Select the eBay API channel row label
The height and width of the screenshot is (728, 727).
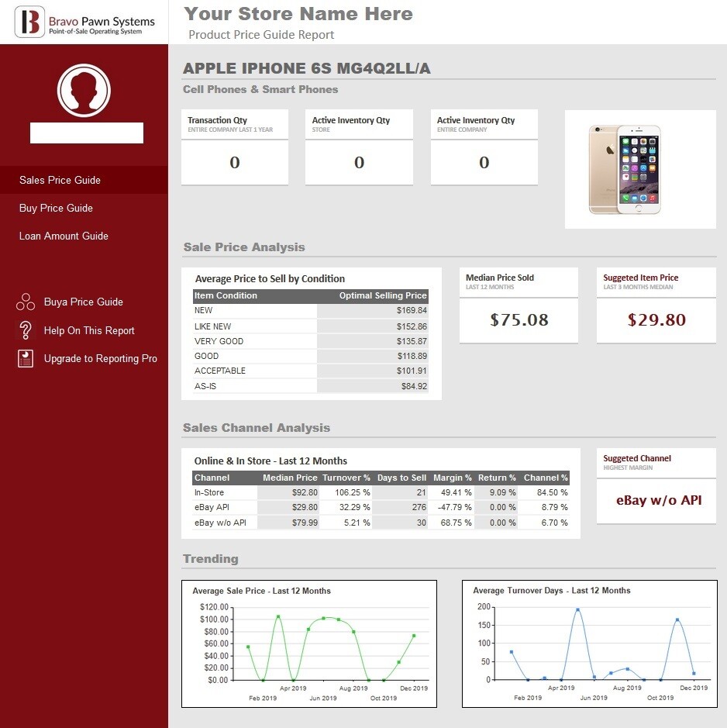point(212,508)
